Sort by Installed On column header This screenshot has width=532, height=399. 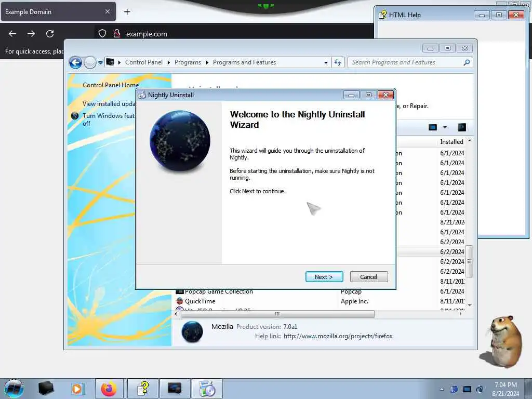point(451,142)
